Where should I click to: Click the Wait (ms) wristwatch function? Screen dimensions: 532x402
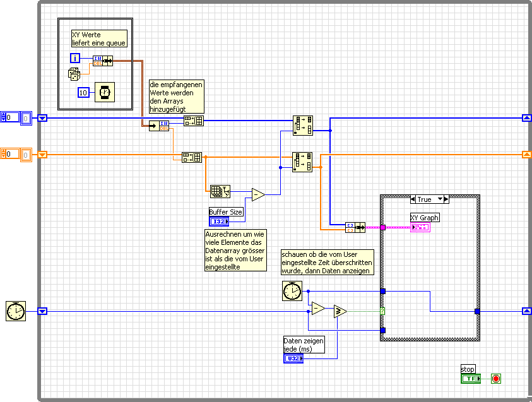tap(105, 92)
